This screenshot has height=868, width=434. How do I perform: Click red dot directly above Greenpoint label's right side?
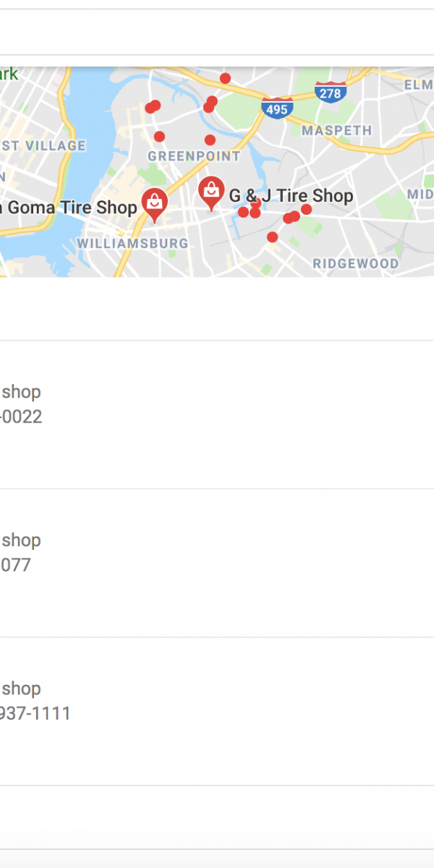(x=210, y=140)
